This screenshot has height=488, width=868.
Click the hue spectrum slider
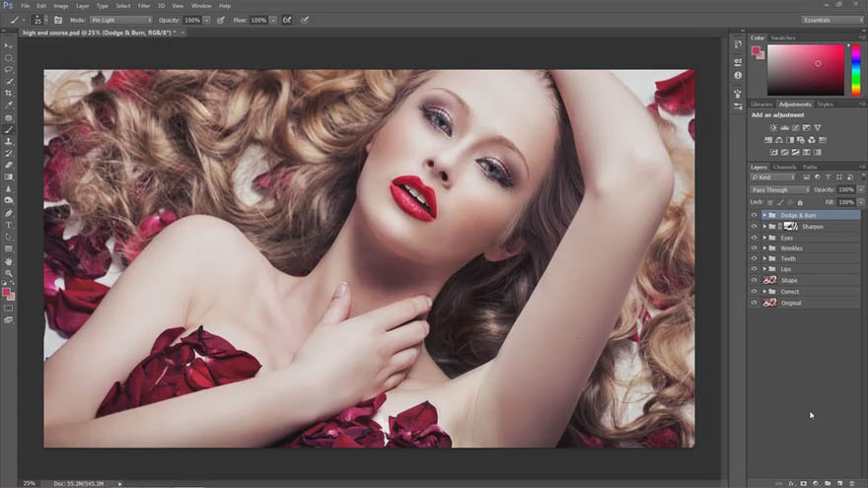pyautogui.click(x=856, y=70)
